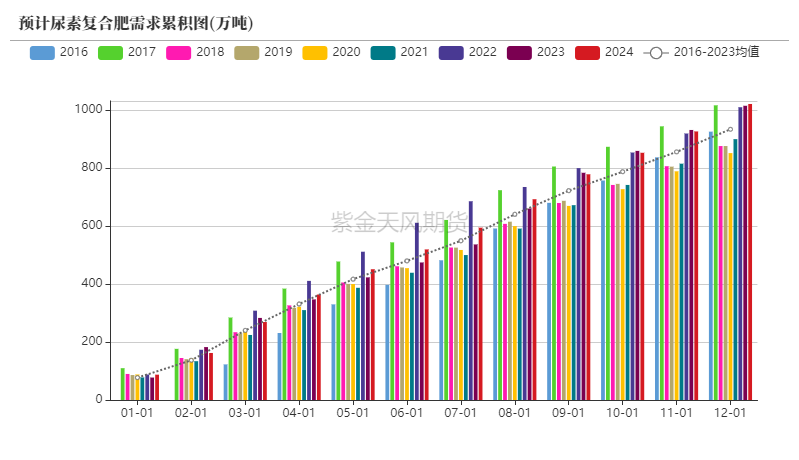Click the '02-01' x-axis label

click(191, 413)
